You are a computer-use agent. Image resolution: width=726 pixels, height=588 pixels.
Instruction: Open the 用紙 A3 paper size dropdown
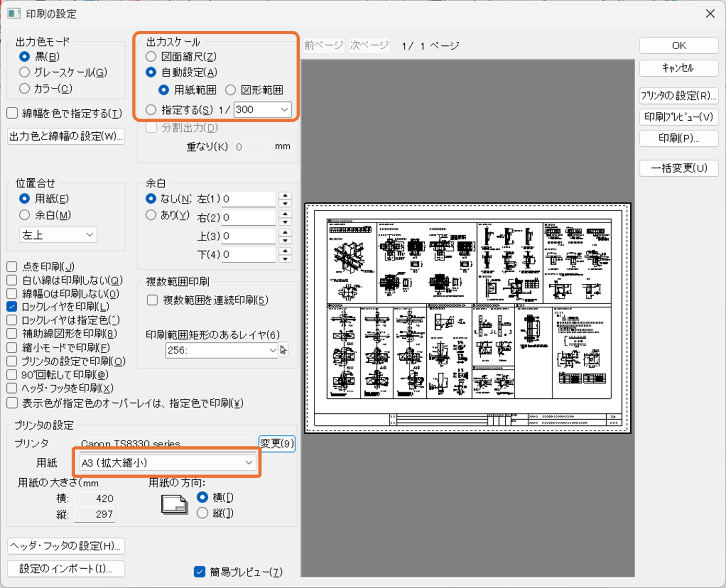pos(167,463)
